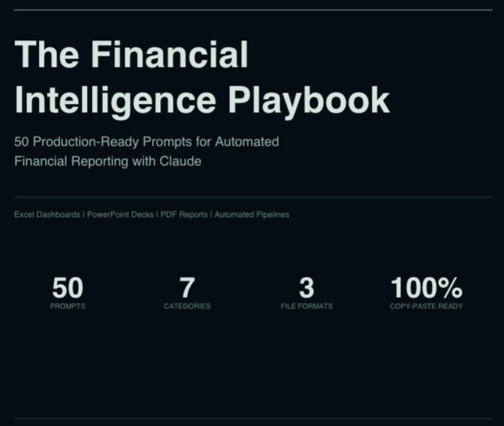The image size is (504, 426).
Task: Click the 'PowerPoint Decks' text
Action: pos(120,215)
